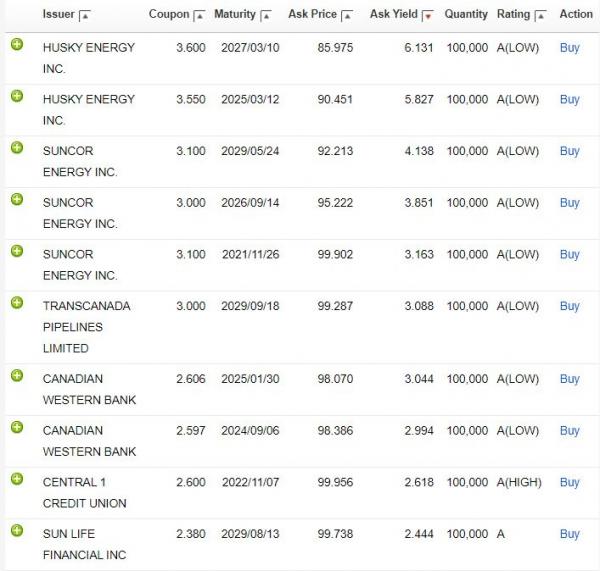The width and height of the screenshot is (600, 571).
Task: Select the coupon value 2.597
Action: (191, 431)
